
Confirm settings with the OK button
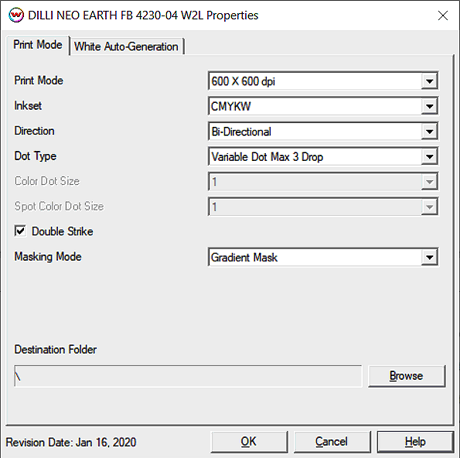[x=249, y=442]
